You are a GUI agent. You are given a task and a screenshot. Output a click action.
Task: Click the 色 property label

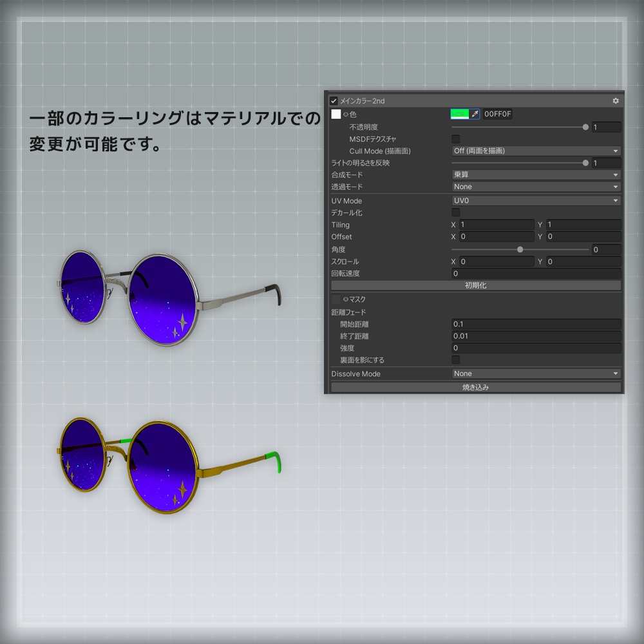(353, 114)
